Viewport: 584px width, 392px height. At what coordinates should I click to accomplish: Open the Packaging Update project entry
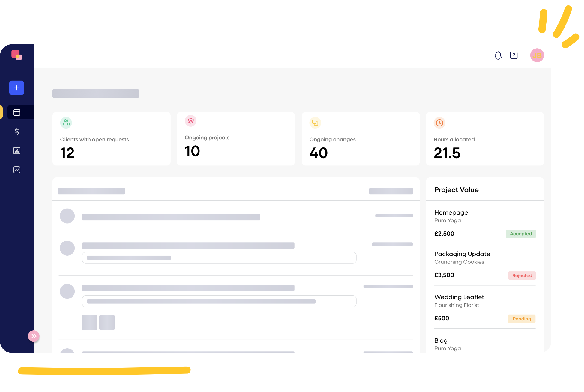click(x=462, y=254)
